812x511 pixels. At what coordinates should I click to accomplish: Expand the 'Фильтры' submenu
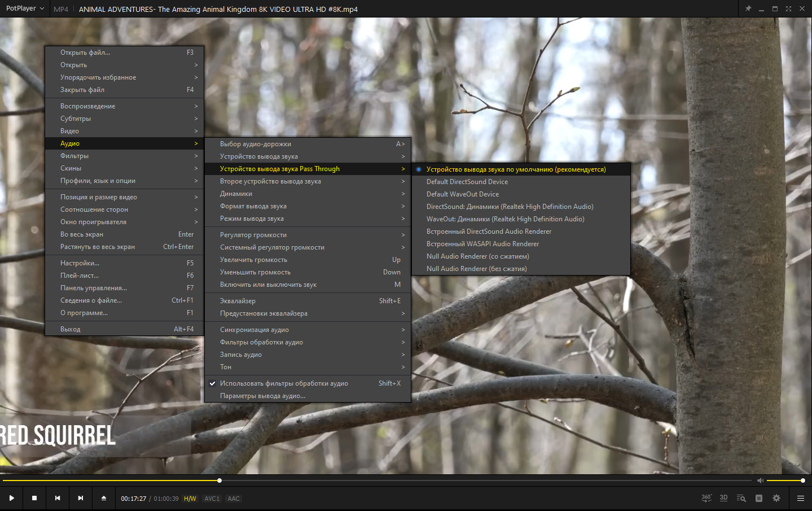point(124,156)
